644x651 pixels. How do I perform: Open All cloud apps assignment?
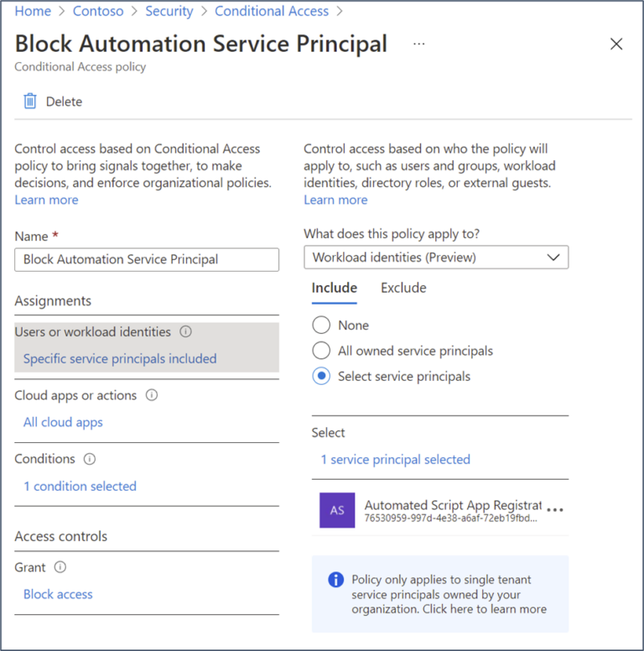tap(63, 422)
